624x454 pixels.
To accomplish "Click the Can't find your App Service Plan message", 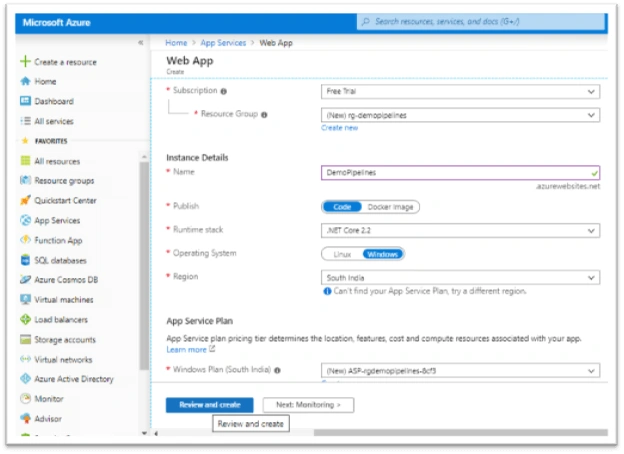I will point(430,291).
